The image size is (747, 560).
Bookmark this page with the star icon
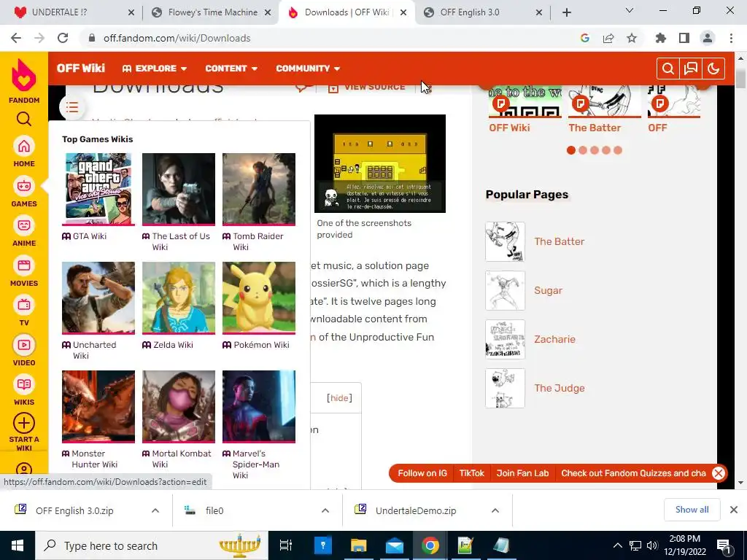(x=632, y=38)
